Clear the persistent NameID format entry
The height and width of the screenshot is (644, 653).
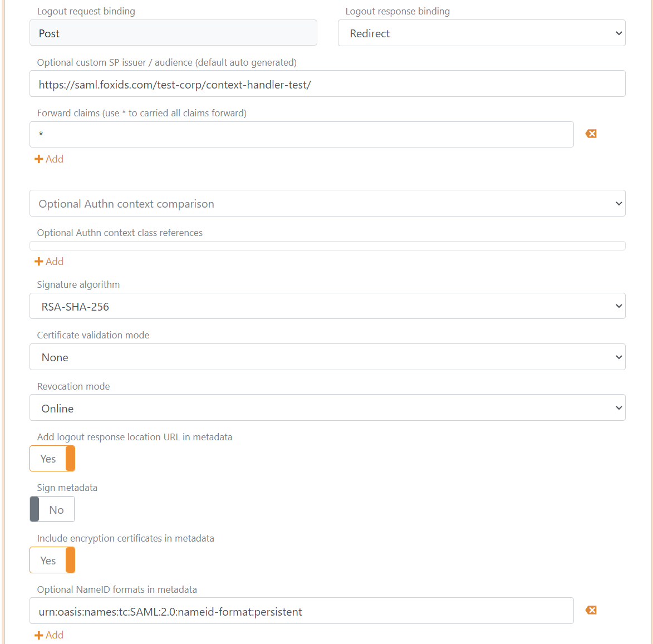[591, 610]
